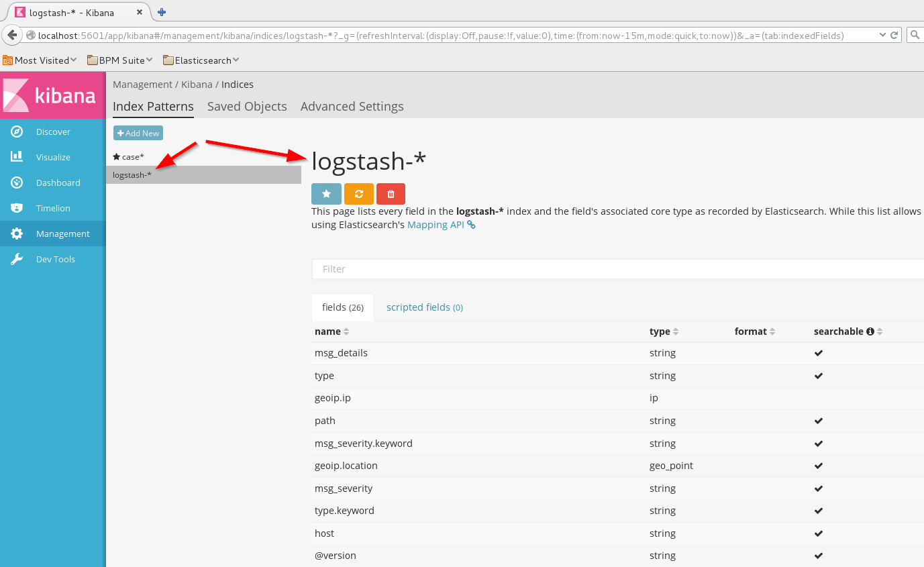Set logstash-* as the default index pattern
Image resolution: width=924 pixels, height=567 pixels.
(x=326, y=193)
